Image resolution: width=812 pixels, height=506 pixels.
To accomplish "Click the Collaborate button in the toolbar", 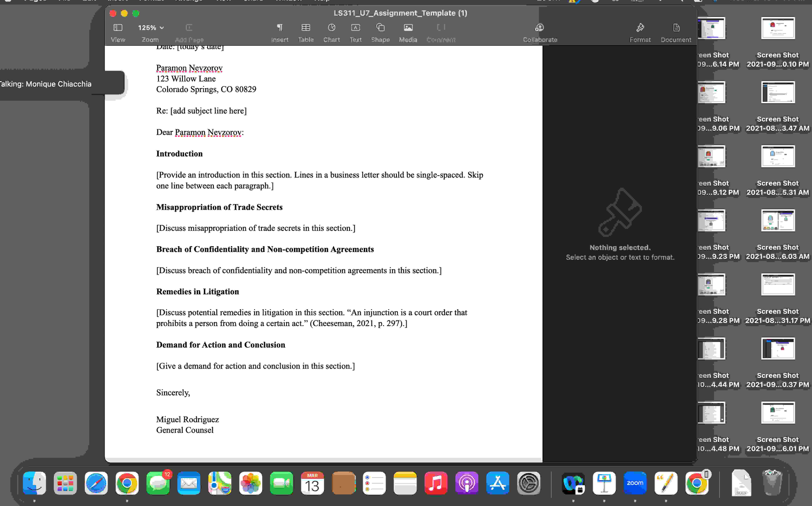I will click(539, 32).
